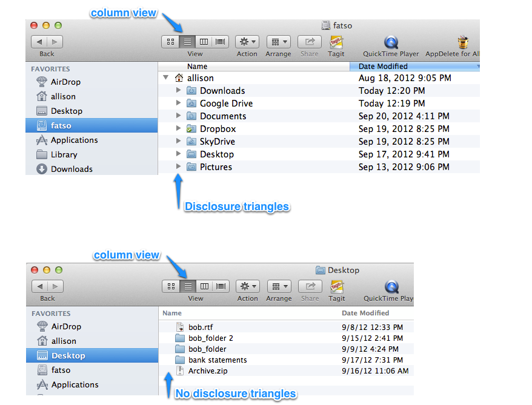Open Action gear dropdown in fatso window

pos(247,42)
